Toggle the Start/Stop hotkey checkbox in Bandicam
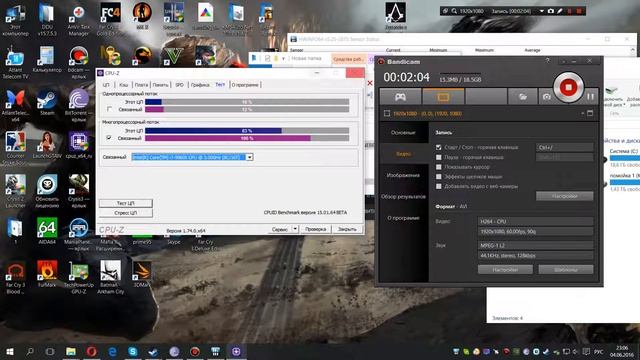640x360 pixels. (x=438, y=147)
